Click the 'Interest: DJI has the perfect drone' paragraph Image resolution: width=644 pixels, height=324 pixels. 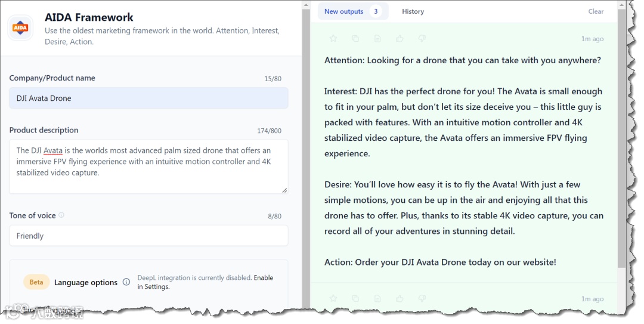coord(463,122)
